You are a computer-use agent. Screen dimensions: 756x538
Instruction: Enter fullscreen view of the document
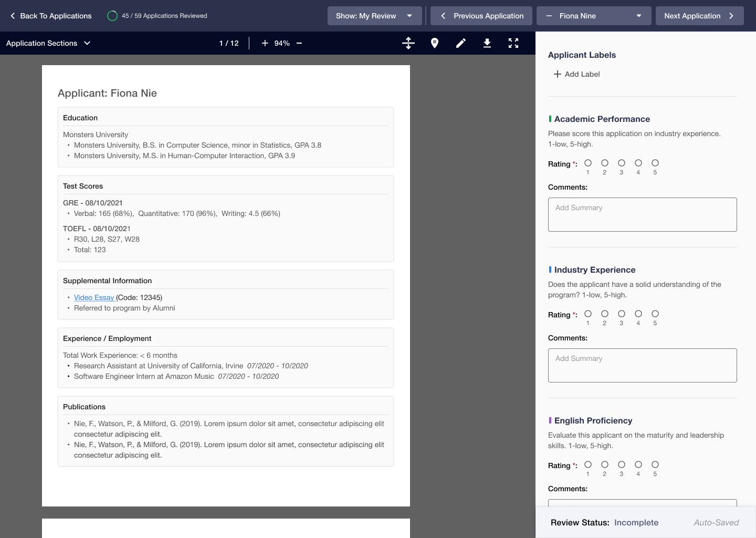[x=513, y=43]
